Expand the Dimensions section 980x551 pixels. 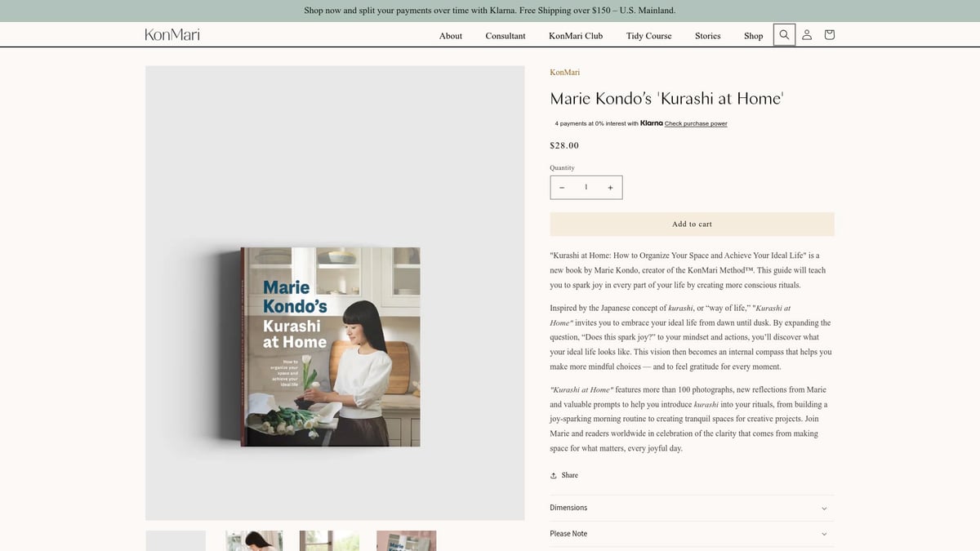[x=691, y=507]
